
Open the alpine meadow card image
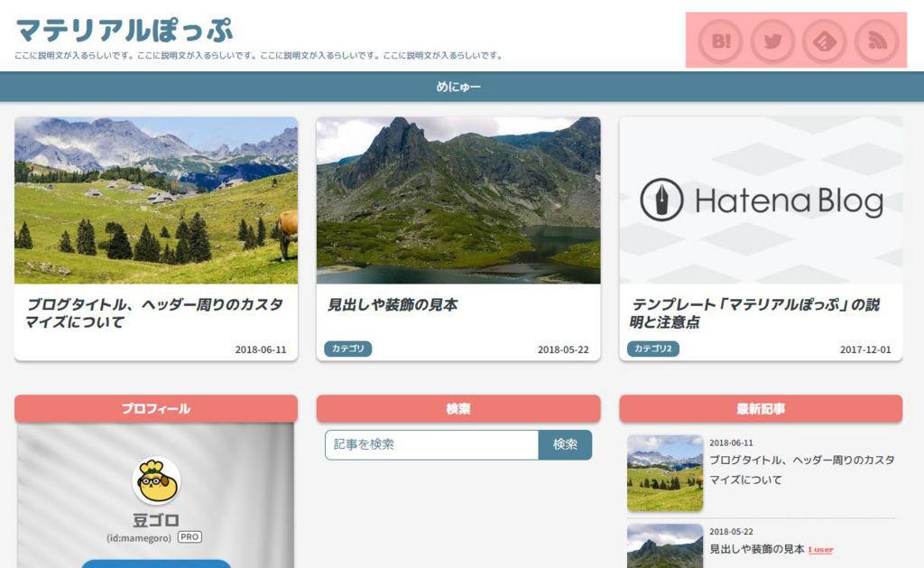pos(156,200)
